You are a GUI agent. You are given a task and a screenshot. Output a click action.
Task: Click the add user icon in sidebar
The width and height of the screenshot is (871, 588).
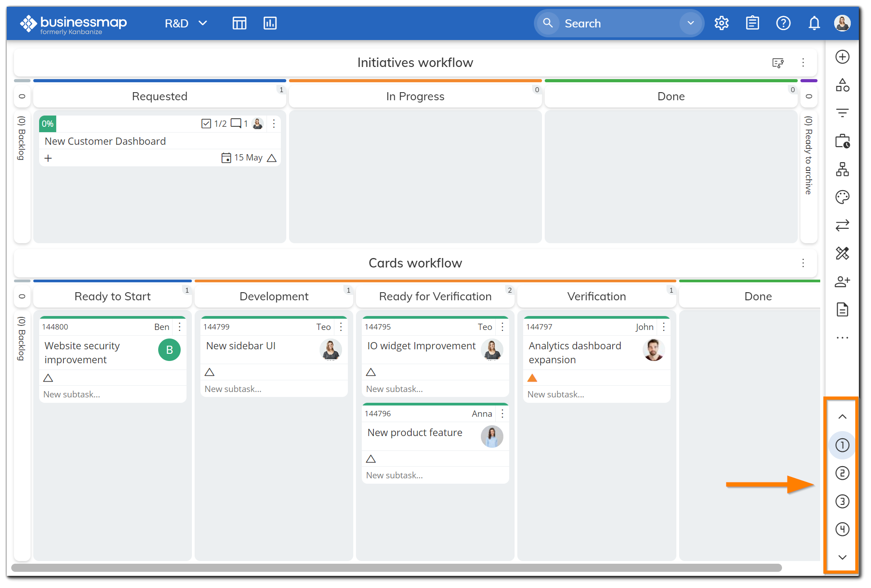click(842, 281)
